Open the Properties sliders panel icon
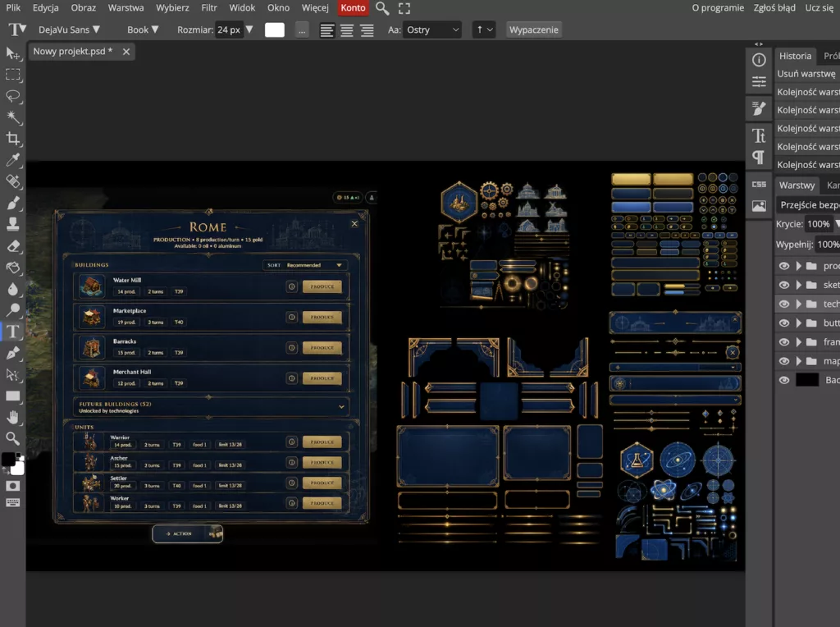Screen dimensions: 840x627 [759, 81]
